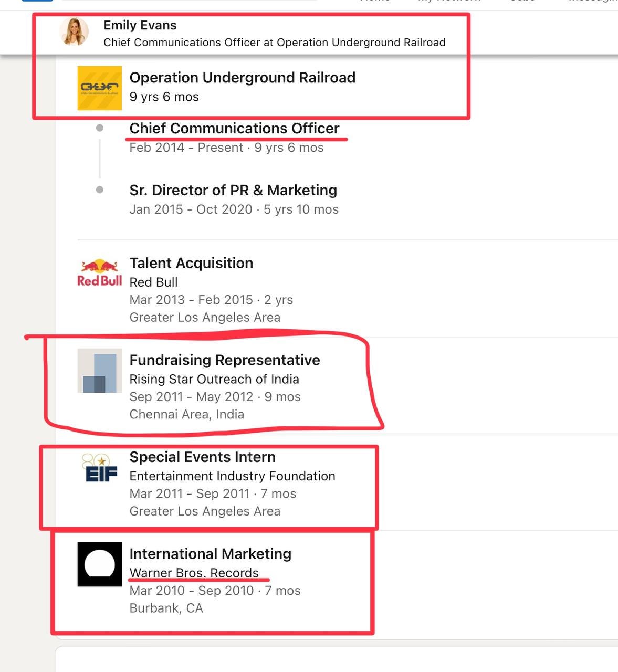Open the Special Events Intern position
This screenshot has width=618, height=672.
pos(202,457)
